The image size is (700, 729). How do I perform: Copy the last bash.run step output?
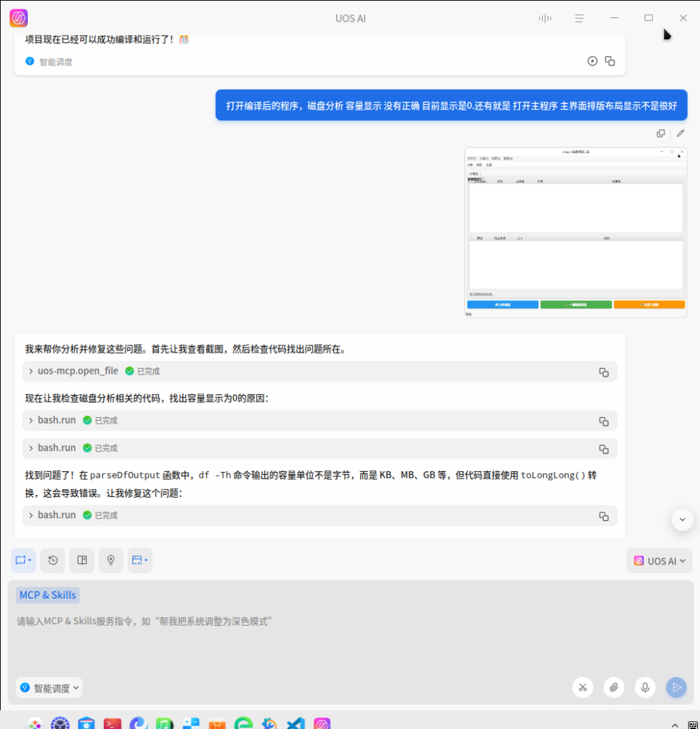(603, 515)
